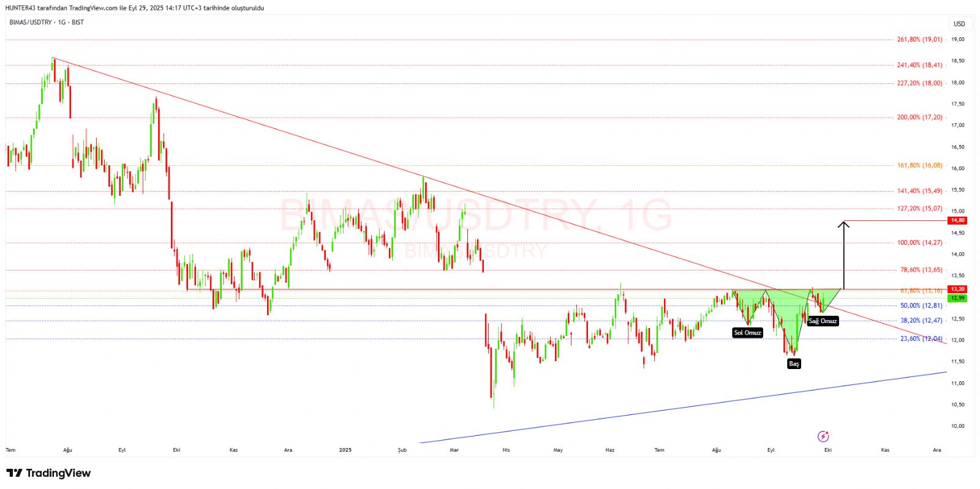The image size is (980, 489).
Task: Select the 'Baş' head label
Action: coord(794,364)
